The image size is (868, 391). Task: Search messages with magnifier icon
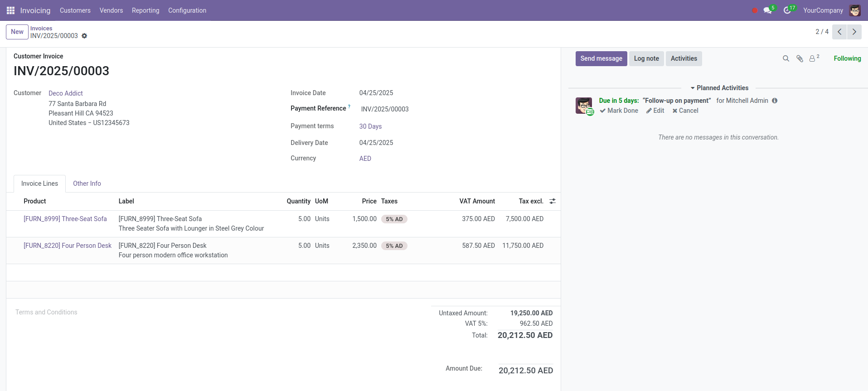pos(786,58)
